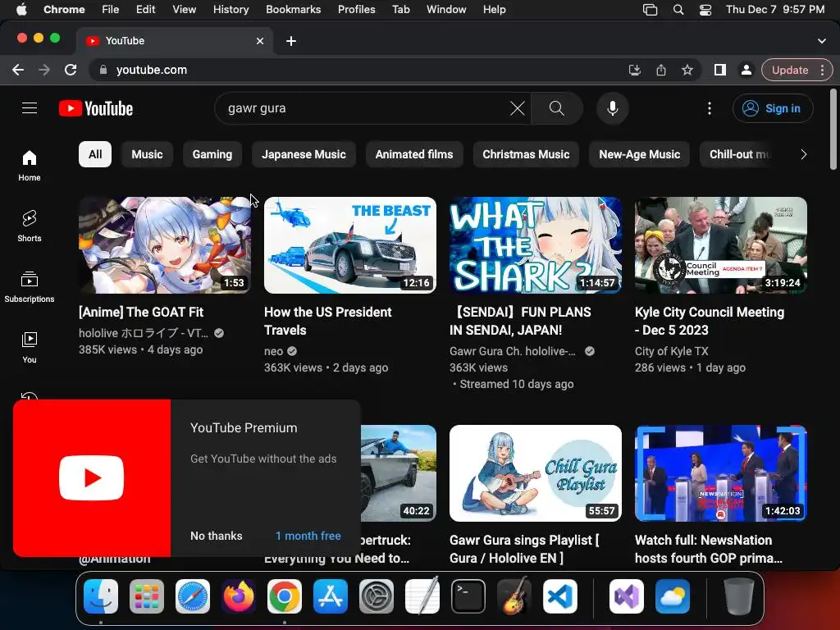Open Firefox from the Dock

point(239,596)
